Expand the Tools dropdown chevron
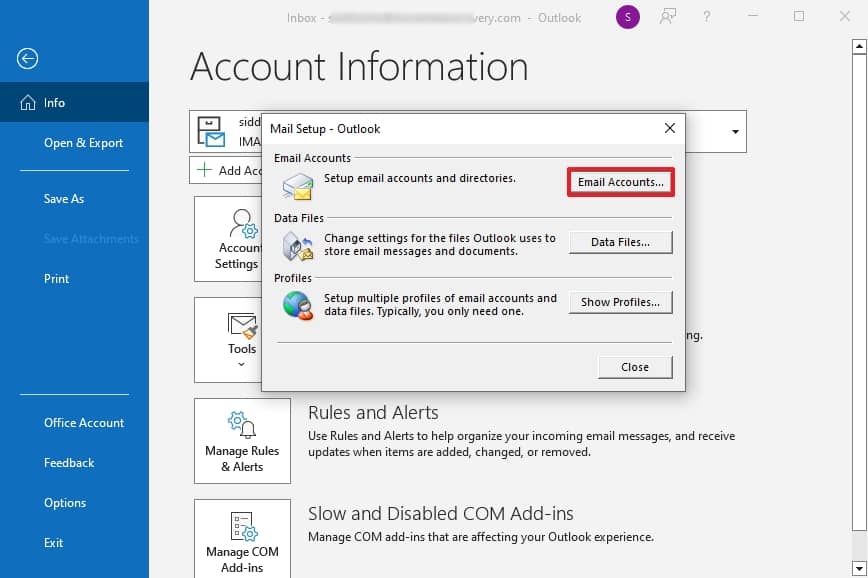 coord(241,364)
